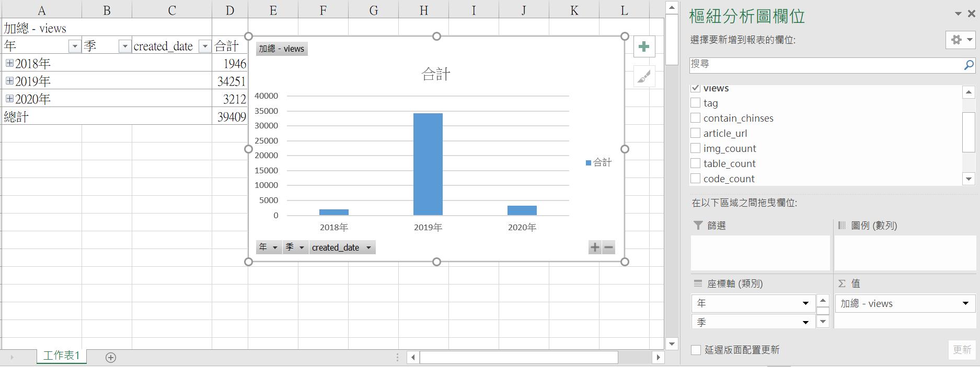
Task: Select the chart title 合計
Action: [436, 74]
